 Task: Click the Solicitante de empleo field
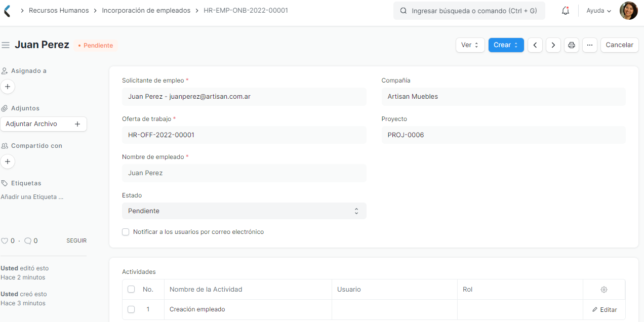pos(244,97)
